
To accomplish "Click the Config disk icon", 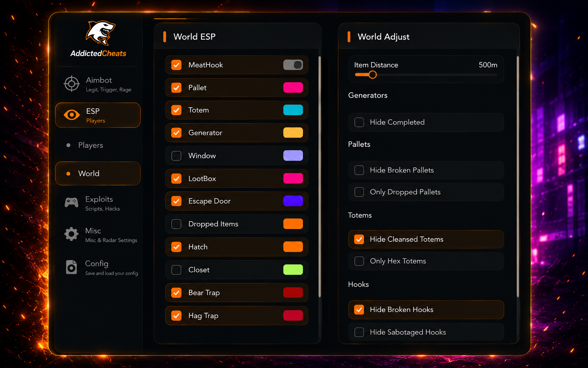I will [x=72, y=267].
